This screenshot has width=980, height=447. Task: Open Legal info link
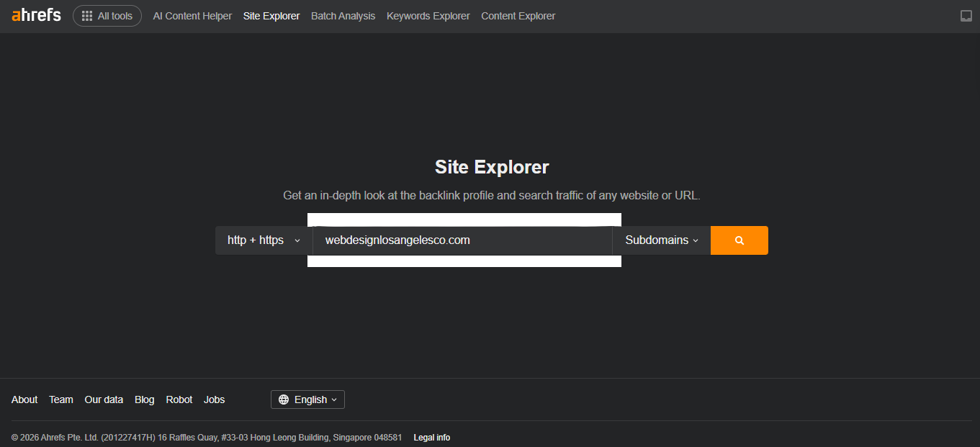point(432,438)
